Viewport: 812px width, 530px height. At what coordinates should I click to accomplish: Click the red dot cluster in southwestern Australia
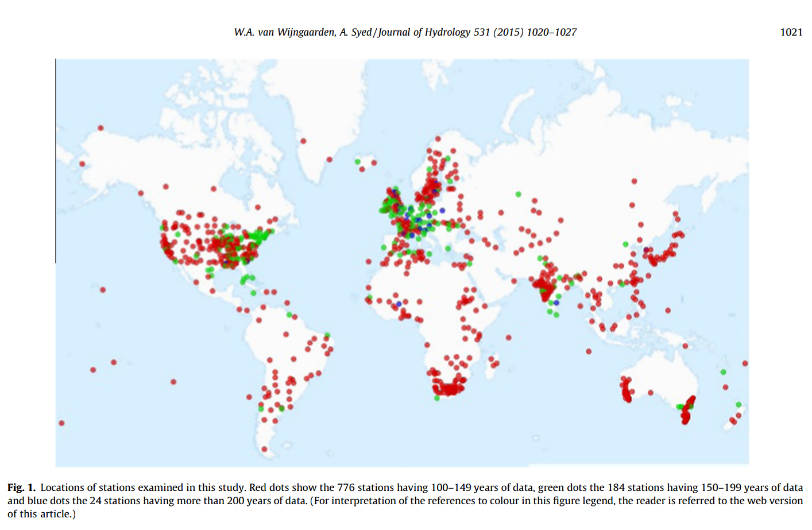pos(626,390)
